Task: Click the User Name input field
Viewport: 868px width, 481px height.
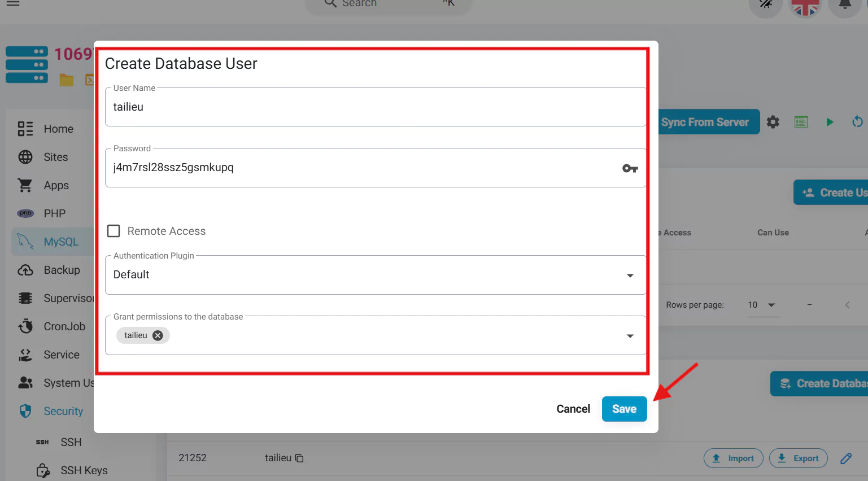Action: coord(375,107)
